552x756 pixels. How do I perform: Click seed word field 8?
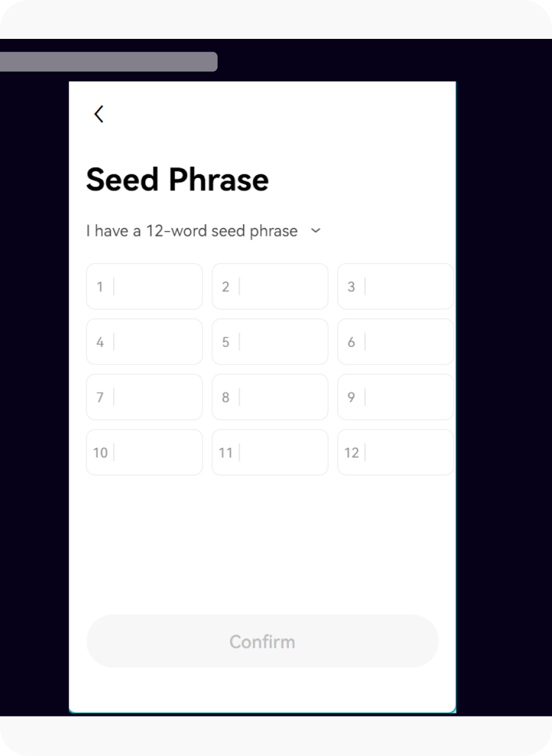point(270,397)
